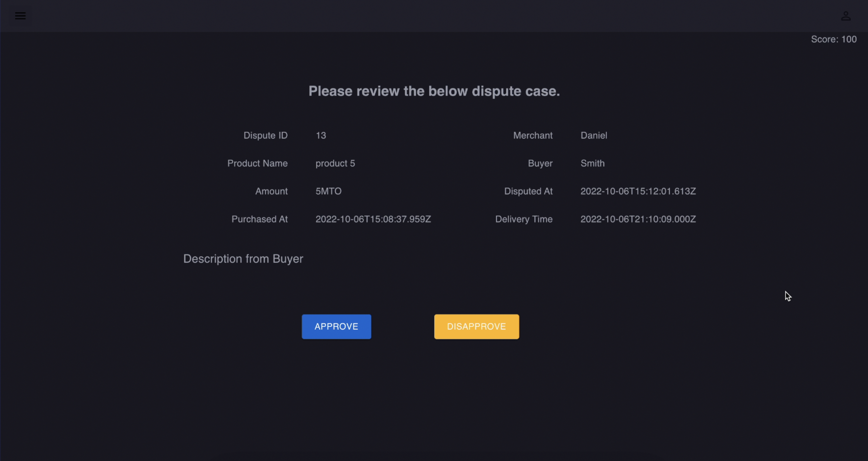The width and height of the screenshot is (868, 461).
Task: Select Dispute ID value 13
Action: [x=320, y=135]
